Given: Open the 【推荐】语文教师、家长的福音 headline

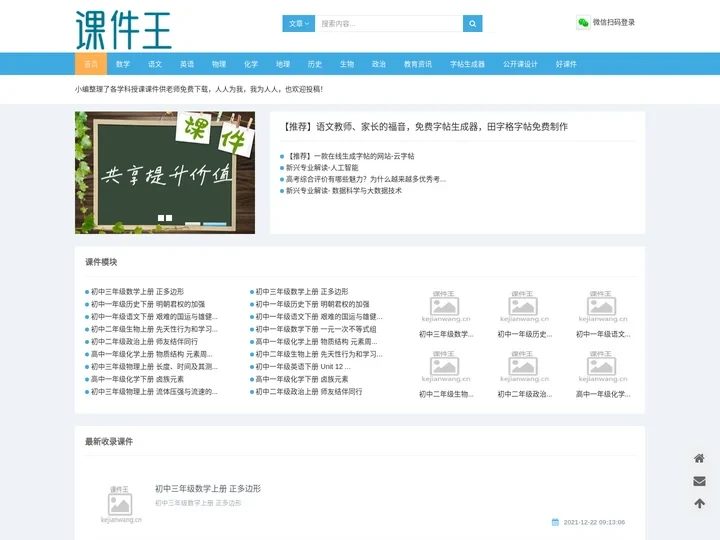Looking at the screenshot, I should pyautogui.click(x=424, y=127).
